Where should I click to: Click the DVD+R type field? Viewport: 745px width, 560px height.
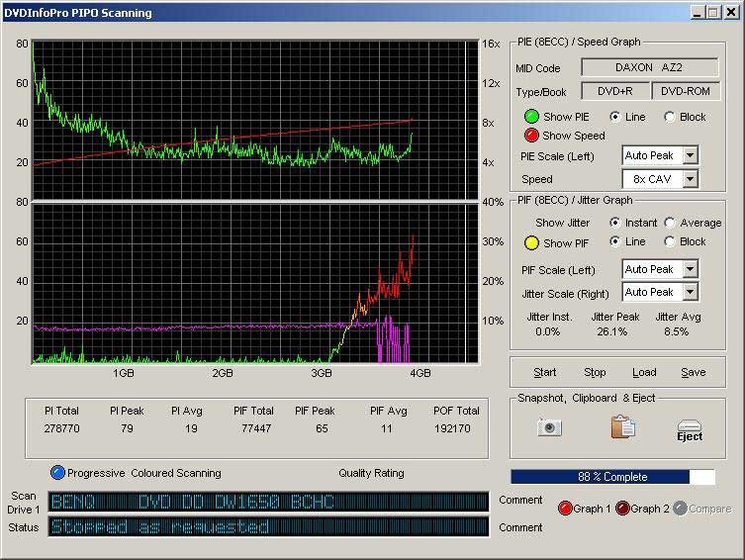pos(614,91)
